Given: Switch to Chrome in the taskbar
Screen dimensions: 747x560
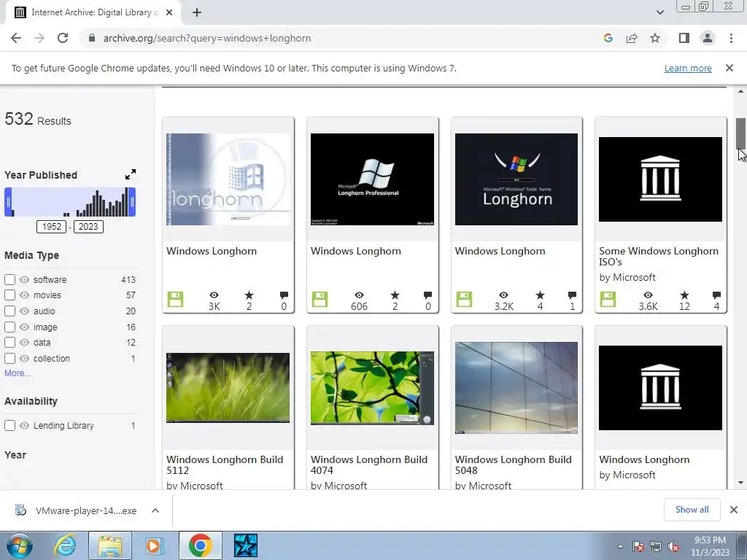Looking at the screenshot, I should (x=200, y=545).
